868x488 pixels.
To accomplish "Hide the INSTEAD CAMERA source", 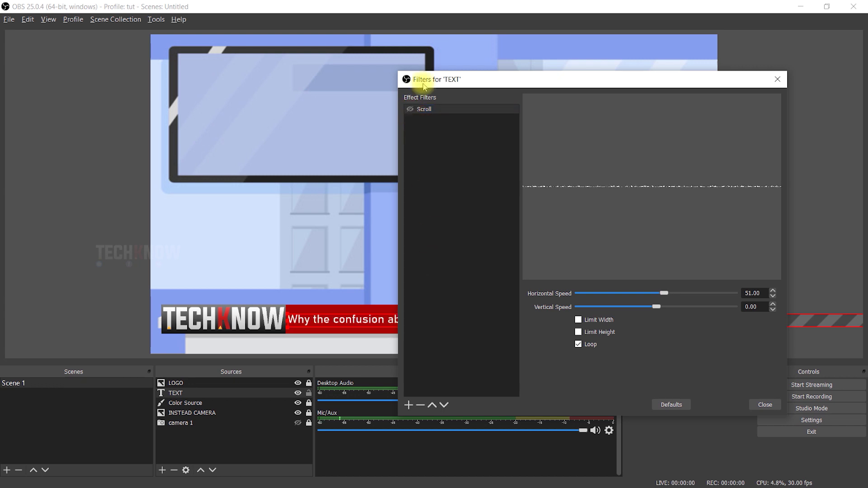I will [x=298, y=413].
